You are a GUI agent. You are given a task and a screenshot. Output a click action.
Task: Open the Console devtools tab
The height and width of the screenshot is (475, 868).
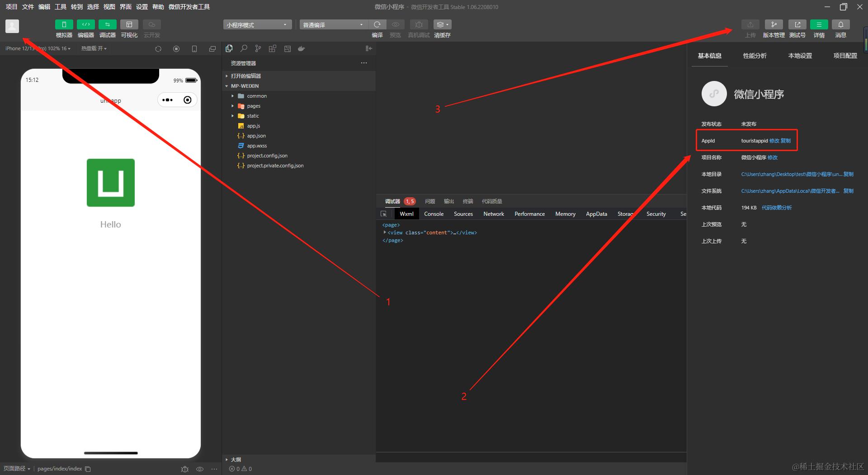434,214
